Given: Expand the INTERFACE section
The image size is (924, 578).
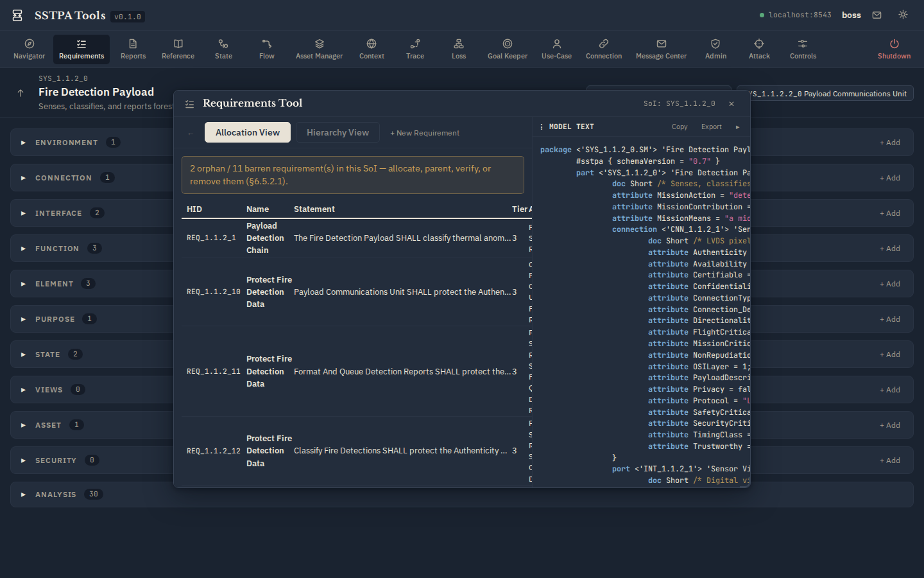Looking at the screenshot, I should [23, 213].
